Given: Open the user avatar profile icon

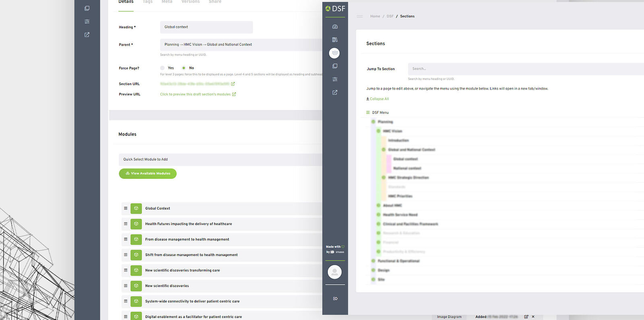Looking at the screenshot, I should [334, 272].
